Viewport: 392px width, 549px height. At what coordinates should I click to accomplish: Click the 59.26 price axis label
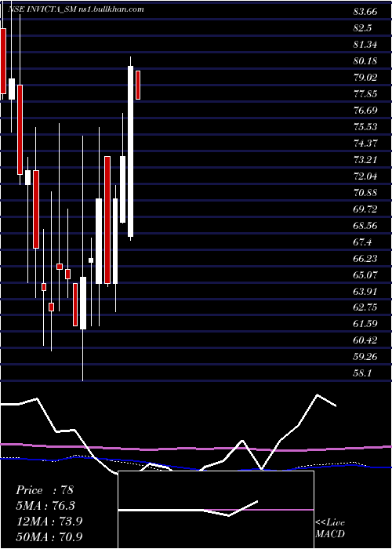[x=365, y=357]
